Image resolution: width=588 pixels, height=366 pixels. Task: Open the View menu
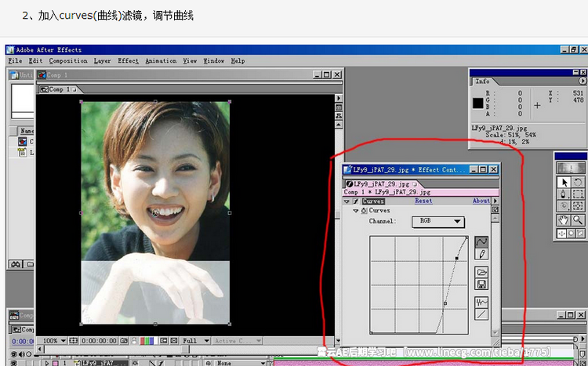tap(190, 61)
